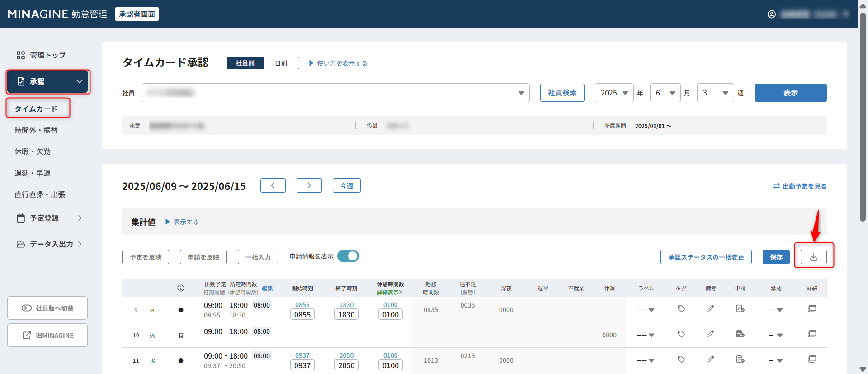Open application icon for day 10 row
This screenshot has height=374, width=868.
(x=740, y=334)
